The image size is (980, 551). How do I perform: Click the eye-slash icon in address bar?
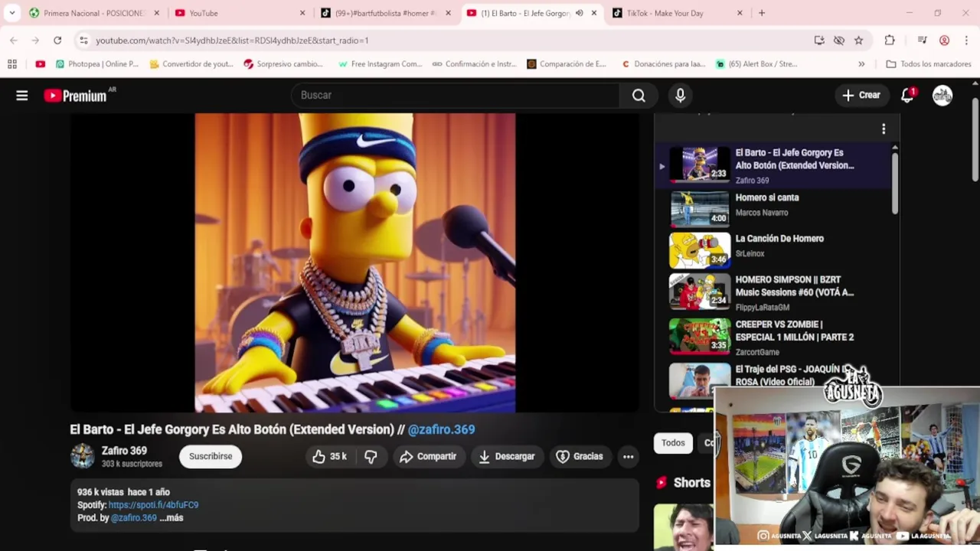pyautogui.click(x=839, y=40)
